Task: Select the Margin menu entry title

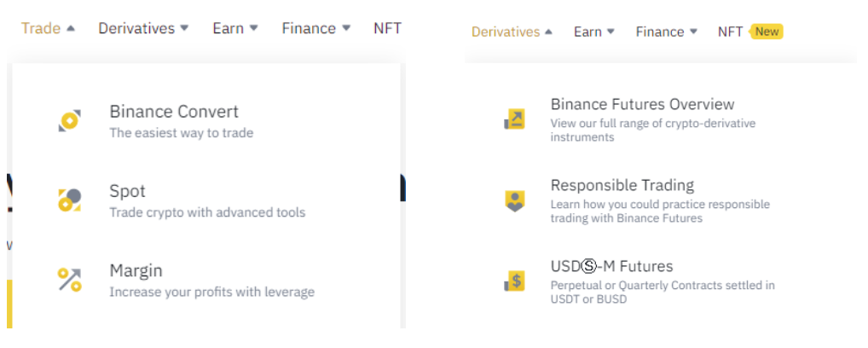Action: pos(136,270)
